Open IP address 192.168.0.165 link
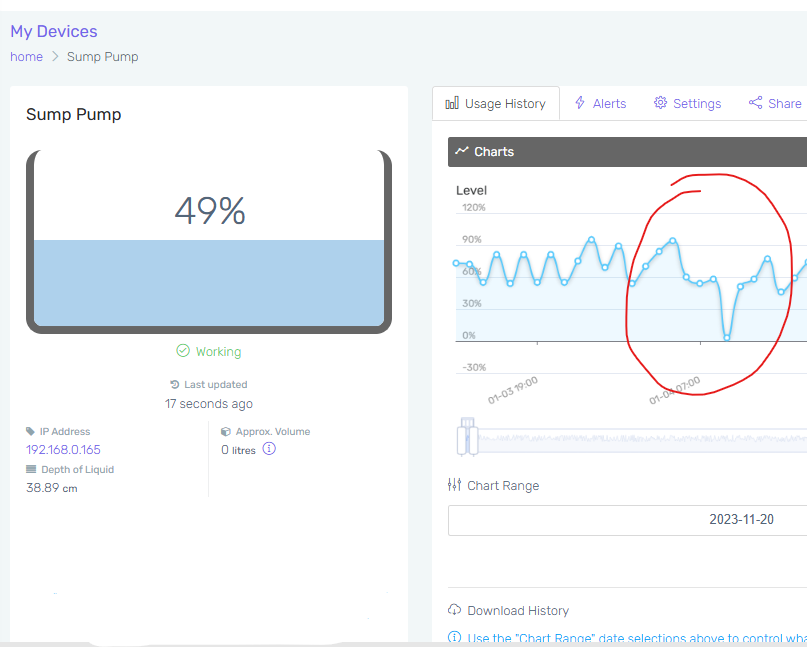 click(x=63, y=450)
